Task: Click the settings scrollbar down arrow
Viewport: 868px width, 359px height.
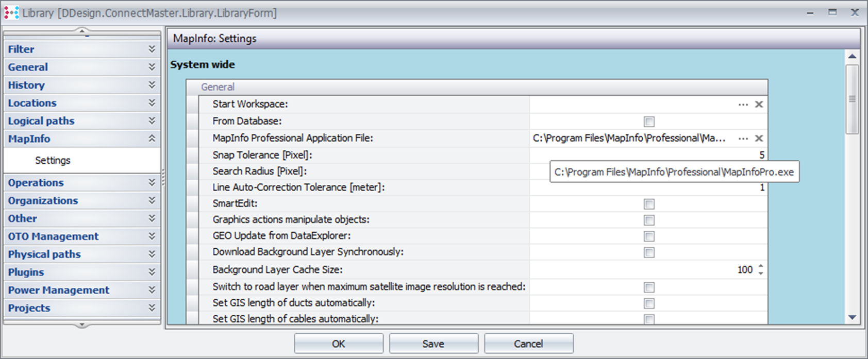Action: [853, 317]
